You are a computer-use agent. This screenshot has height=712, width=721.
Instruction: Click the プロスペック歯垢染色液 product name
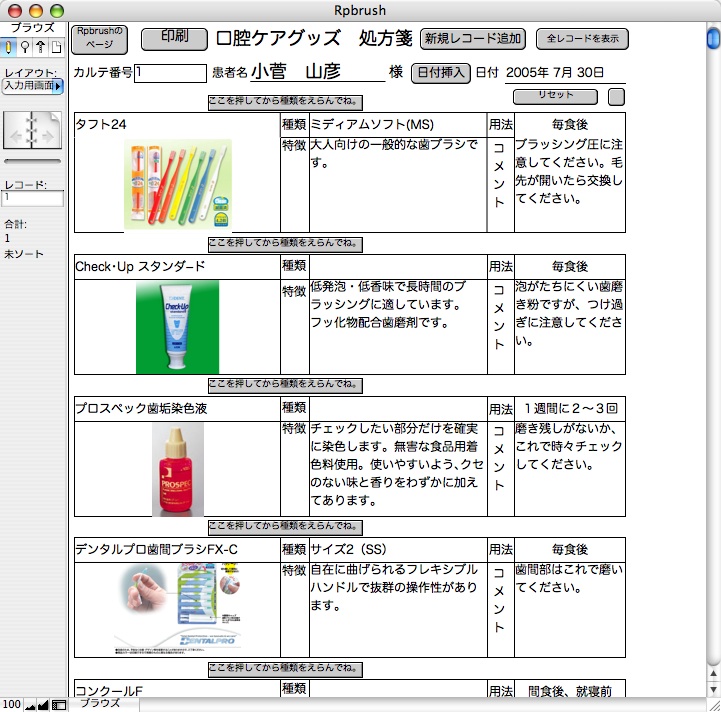pyautogui.click(x=141, y=408)
